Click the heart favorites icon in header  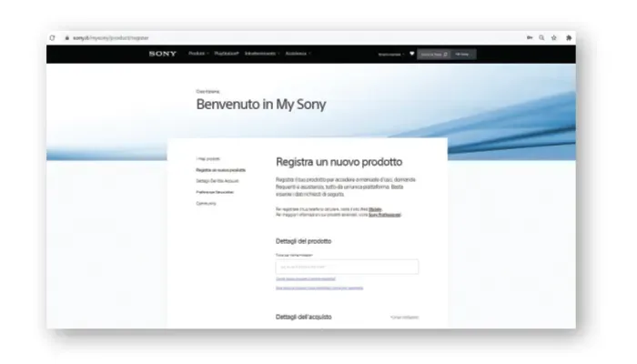410,55
